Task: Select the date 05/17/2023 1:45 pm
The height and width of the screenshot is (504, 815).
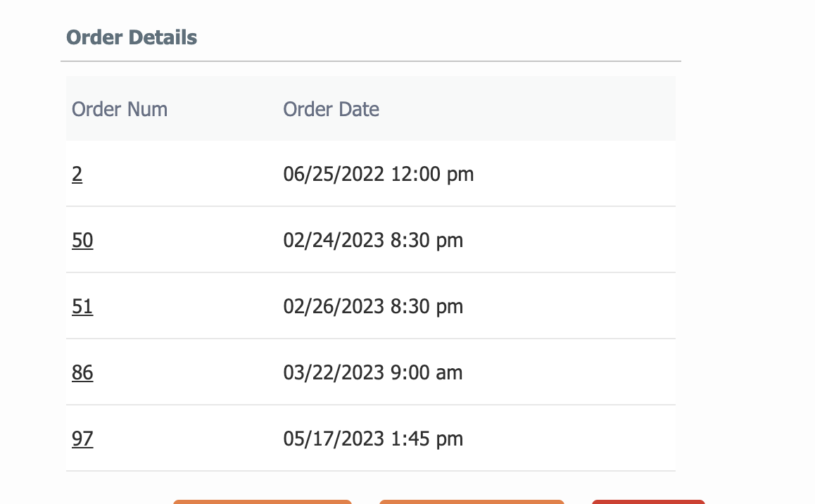Action: [373, 439]
